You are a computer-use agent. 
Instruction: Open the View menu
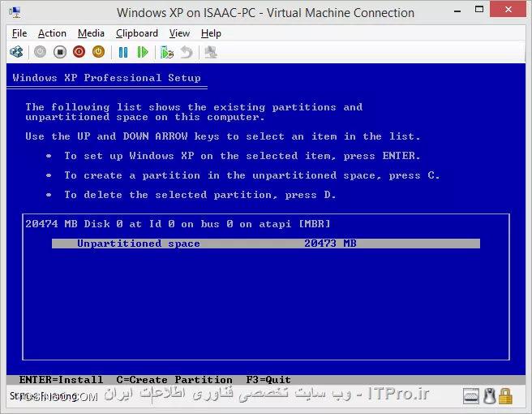point(179,33)
